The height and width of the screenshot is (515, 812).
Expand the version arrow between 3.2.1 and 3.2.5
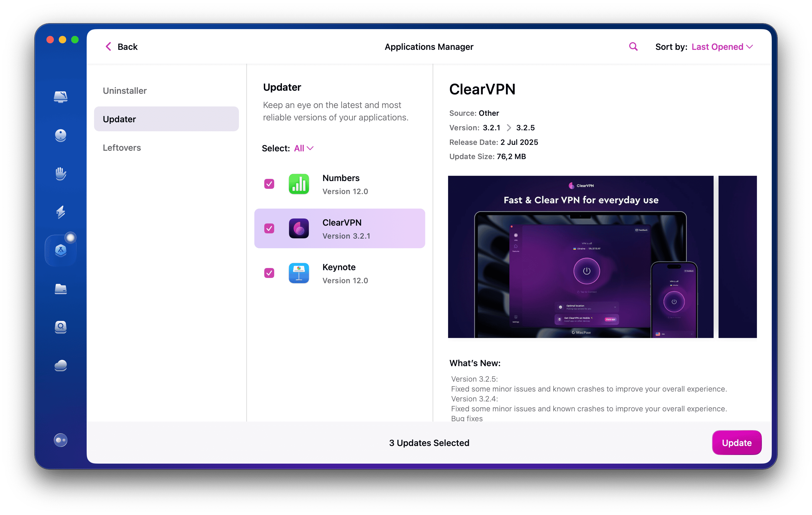point(509,128)
